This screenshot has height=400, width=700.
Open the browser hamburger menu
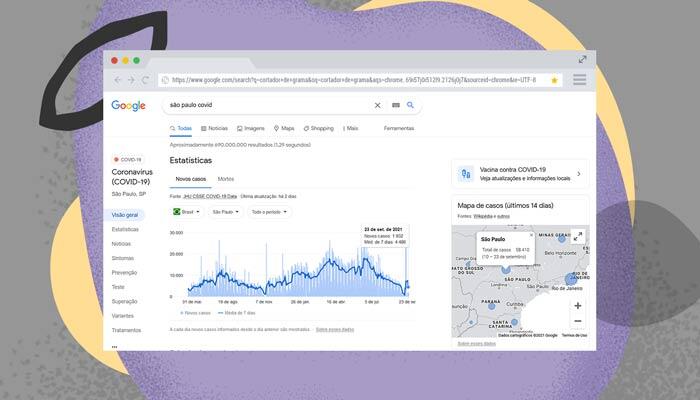pos(579,79)
